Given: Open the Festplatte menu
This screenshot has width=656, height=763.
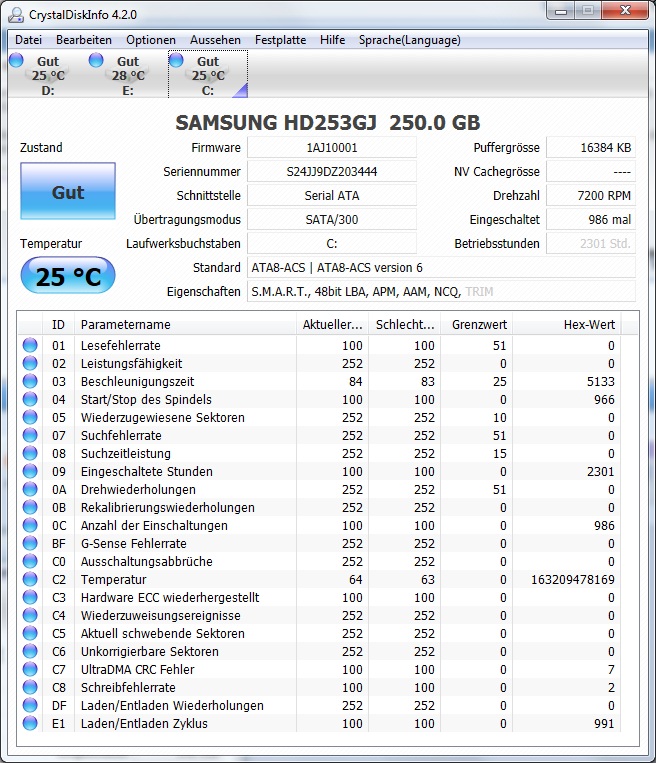Looking at the screenshot, I should (280, 40).
